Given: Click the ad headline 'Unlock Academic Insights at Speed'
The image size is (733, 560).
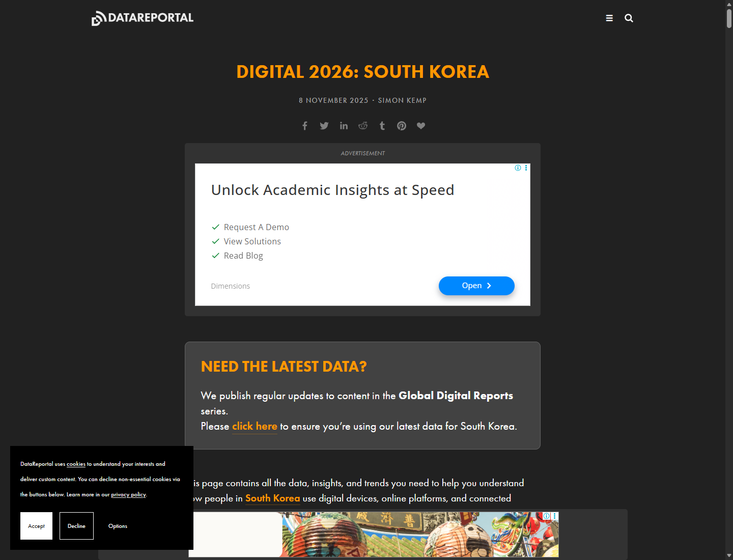Looking at the screenshot, I should (x=332, y=190).
